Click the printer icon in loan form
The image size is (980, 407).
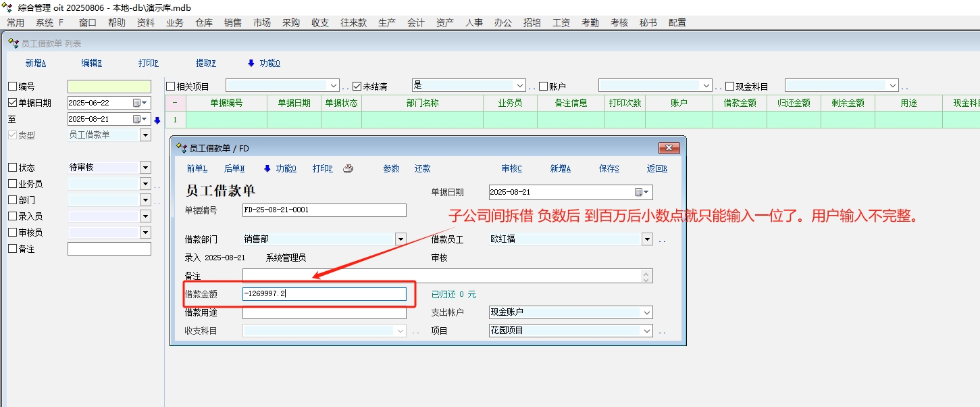tap(348, 169)
